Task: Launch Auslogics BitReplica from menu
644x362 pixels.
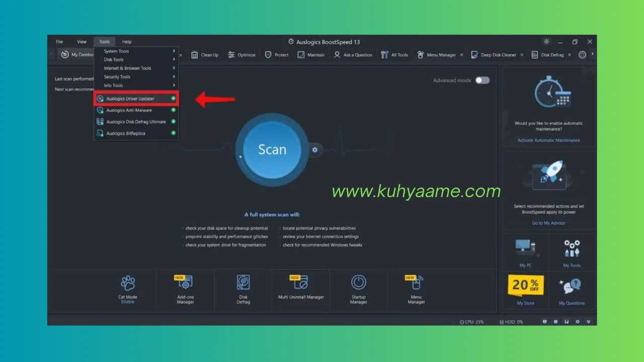Action: tap(136, 133)
